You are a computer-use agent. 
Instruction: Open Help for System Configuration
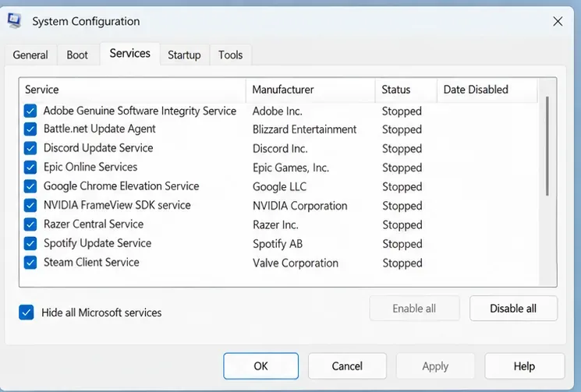tap(524, 366)
